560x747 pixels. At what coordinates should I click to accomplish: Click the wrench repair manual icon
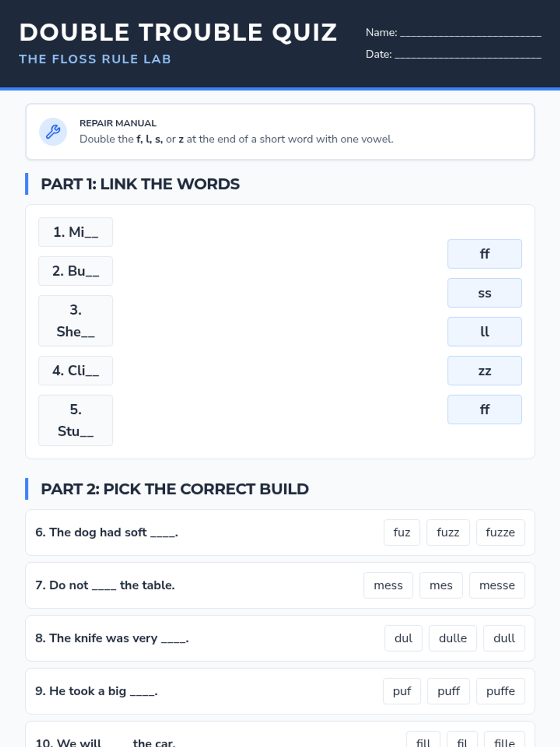53,132
